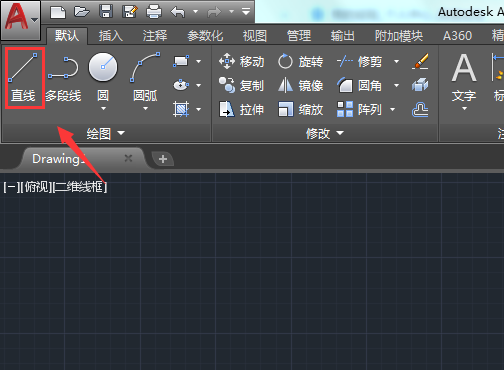Click the 圆角 fillet tool
Screen dimensions: 504x370
(x=359, y=86)
